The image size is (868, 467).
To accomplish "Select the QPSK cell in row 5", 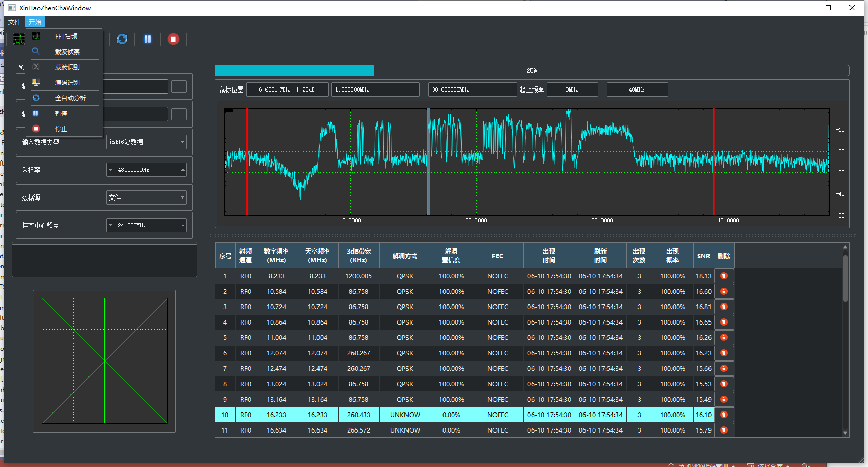I will pyautogui.click(x=405, y=338).
